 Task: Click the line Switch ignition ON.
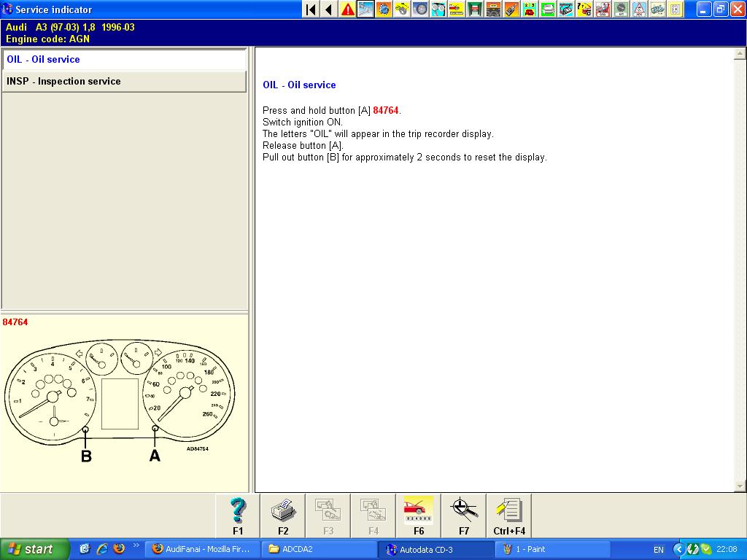point(303,122)
